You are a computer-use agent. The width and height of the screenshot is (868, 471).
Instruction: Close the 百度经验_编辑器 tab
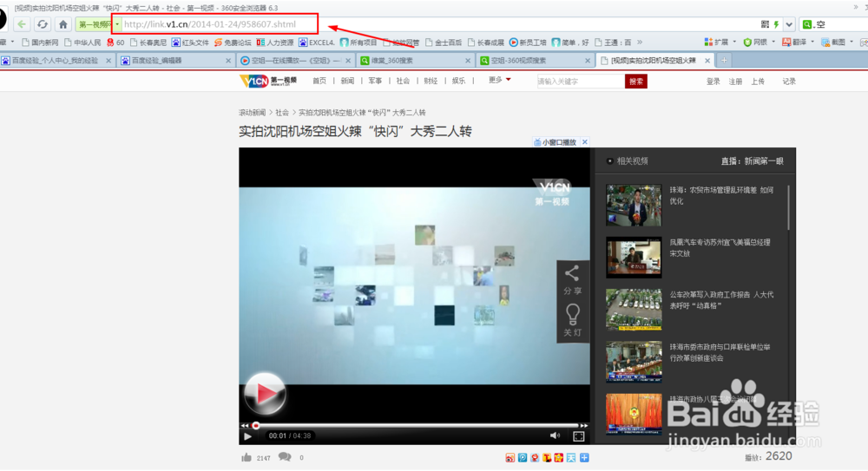[228, 61]
